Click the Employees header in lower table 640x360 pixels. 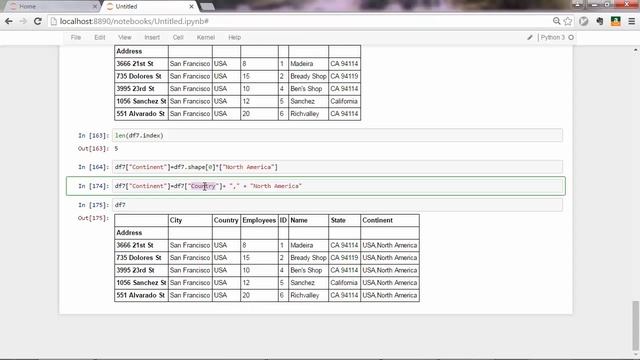coord(259,220)
